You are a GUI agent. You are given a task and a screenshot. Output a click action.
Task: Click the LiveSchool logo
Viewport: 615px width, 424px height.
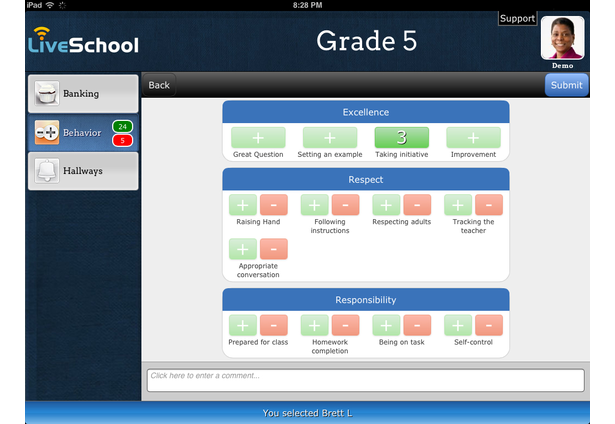click(83, 40)
